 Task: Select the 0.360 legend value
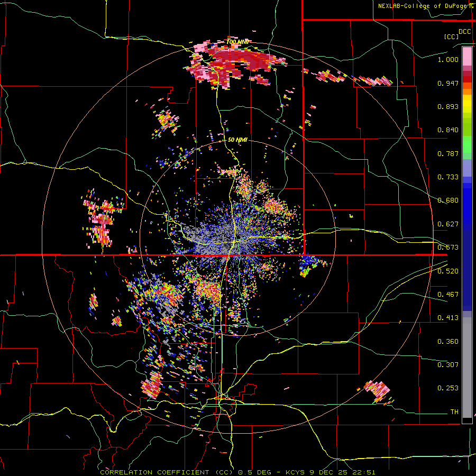pyautogui.click(x=448, y=342)
